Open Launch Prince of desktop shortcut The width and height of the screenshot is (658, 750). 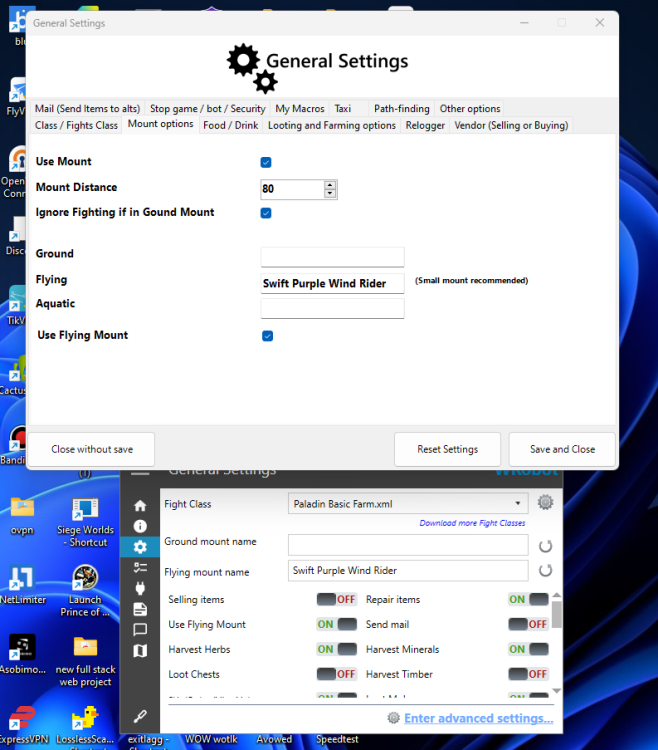pos(85,591)
